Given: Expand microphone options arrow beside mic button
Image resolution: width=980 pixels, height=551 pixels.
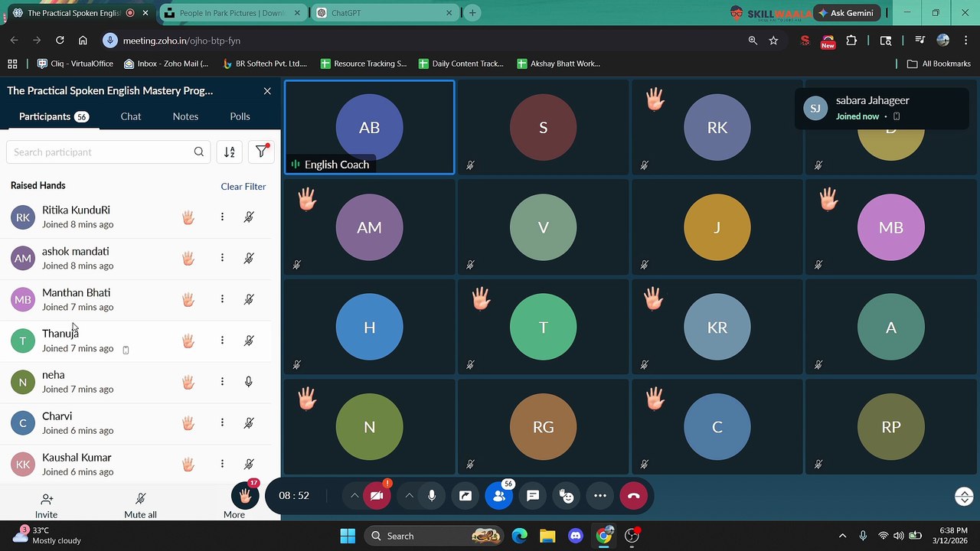Looking at the screenshot, I should click(x=409, y=496).
